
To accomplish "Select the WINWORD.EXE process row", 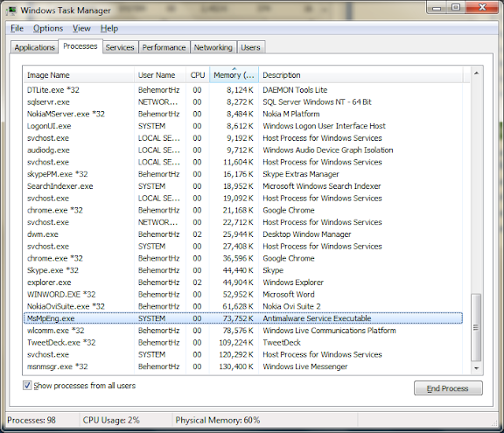I will pyautogui.click(x=243, y=294).
